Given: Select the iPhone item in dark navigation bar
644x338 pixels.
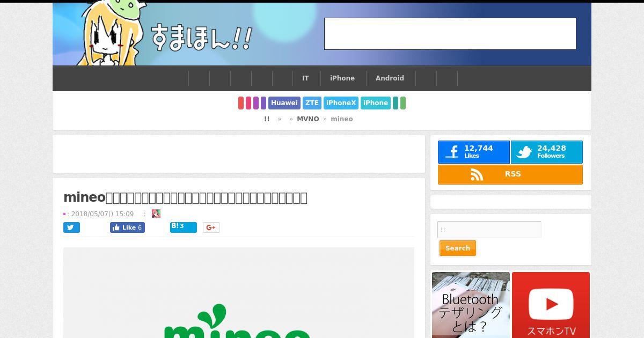Looking at the screenshot, I should [342, 78].
